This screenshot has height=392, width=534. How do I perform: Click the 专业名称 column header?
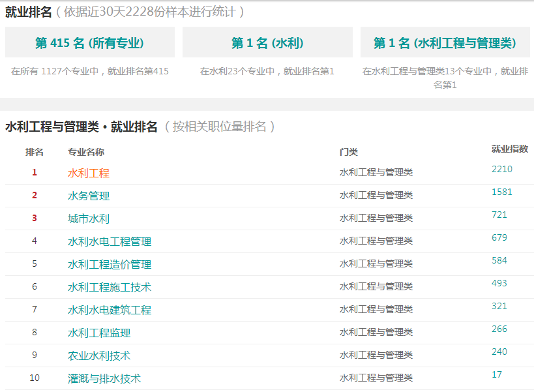(x=86, y=152)
